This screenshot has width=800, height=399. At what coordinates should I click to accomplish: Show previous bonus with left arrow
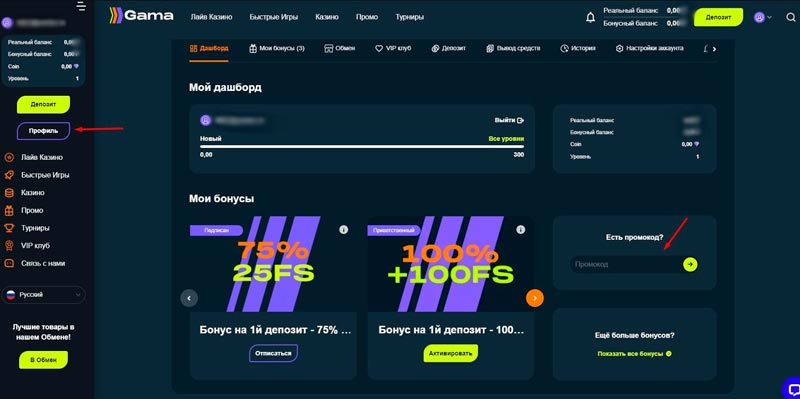pyautogui.click(x=189, y=297)
